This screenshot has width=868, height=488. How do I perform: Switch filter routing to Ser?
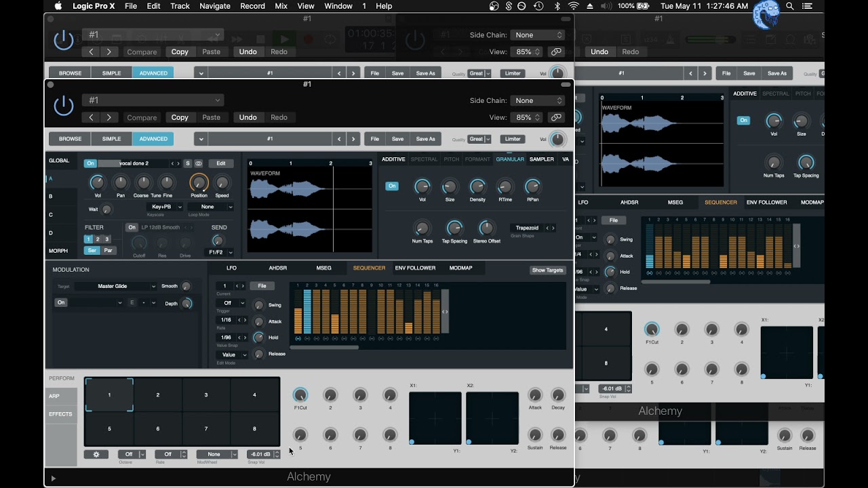[92, 250]
